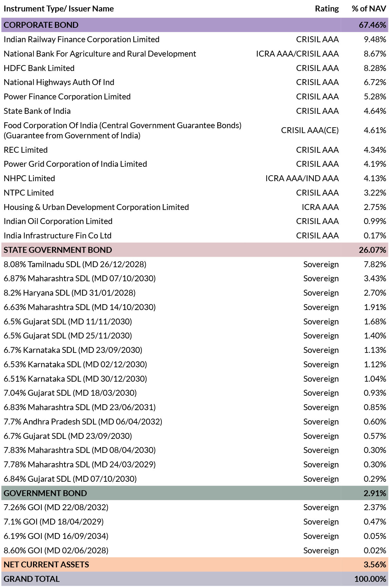Select India Infrastructure Fin Co Ltd row

(58, 235)
